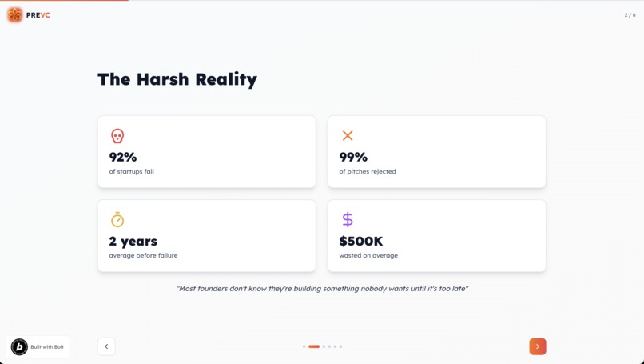Click the stopwatch icon on 2 years card
This screenshot has width=644, height=364.
(117, 220)
